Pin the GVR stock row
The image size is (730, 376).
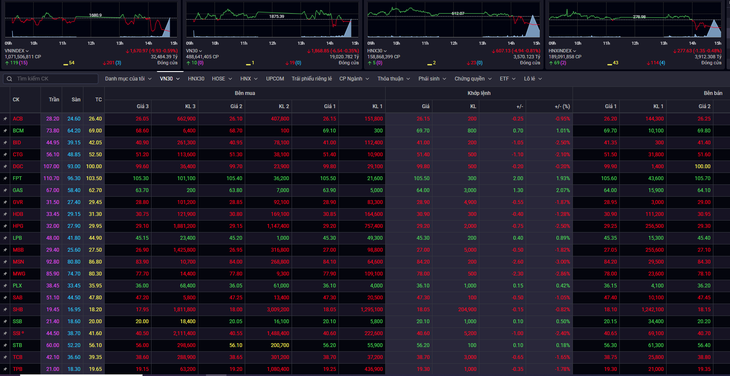5,202
